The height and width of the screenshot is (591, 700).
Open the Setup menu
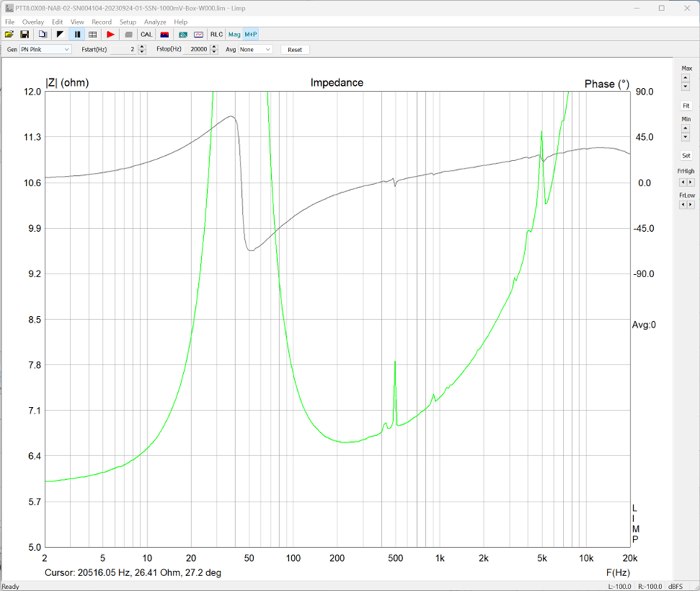(x=127, y=22)
